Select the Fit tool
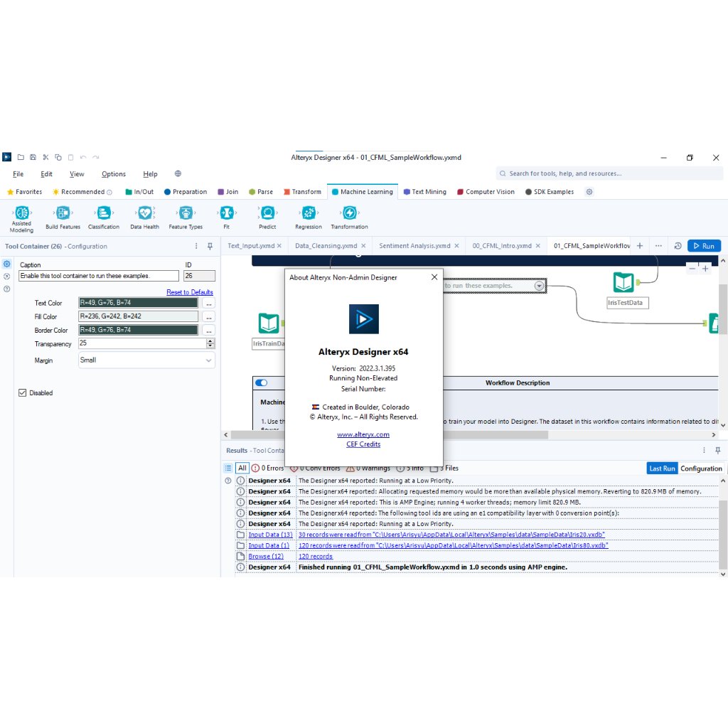 click(x=227, y=218)
